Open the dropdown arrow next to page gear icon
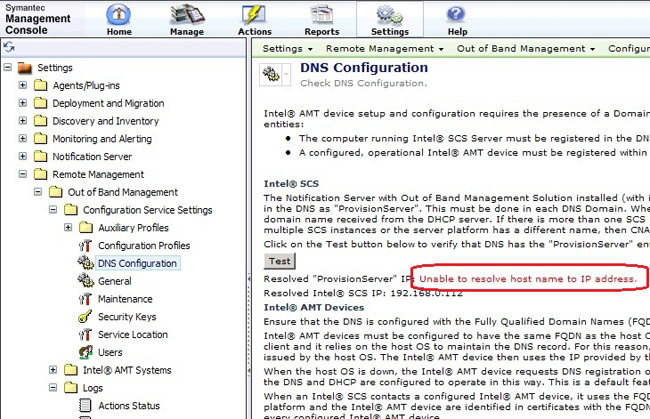The width and height of the screenshot is (650, 419). point(286,75)
